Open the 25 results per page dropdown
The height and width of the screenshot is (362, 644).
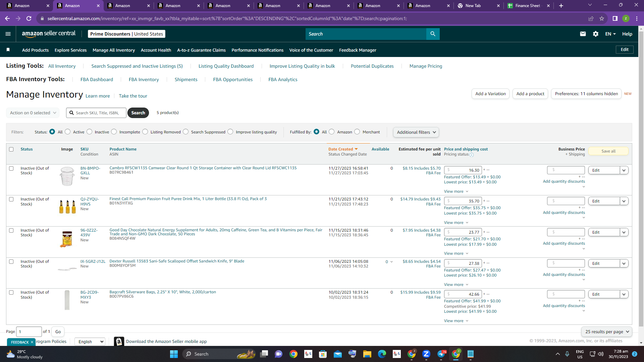pyautogui.click(x=606, y=331)
